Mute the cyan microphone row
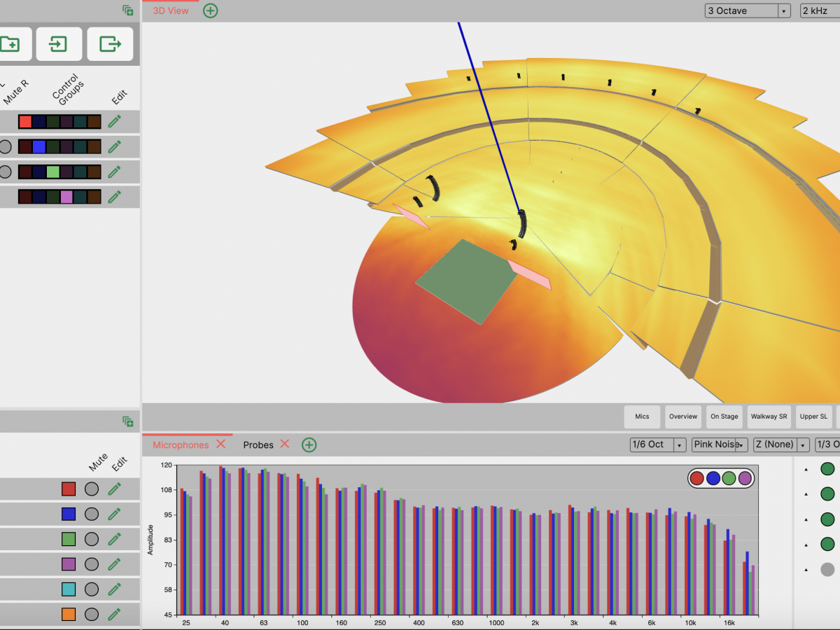 [x=91, y=589]
